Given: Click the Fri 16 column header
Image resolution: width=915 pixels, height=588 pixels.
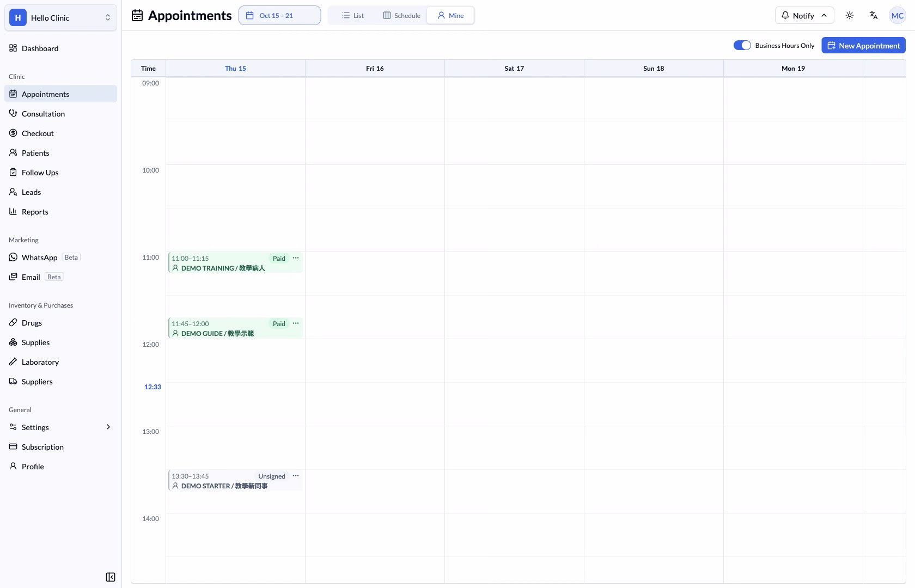Looking at the screenshot, I should pos(375,69).
